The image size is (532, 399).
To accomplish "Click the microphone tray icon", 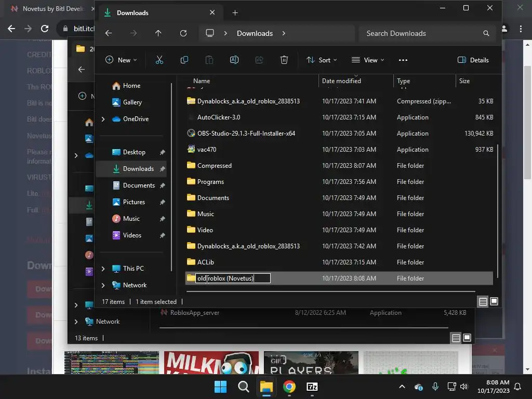I will [x=435, y=387].
